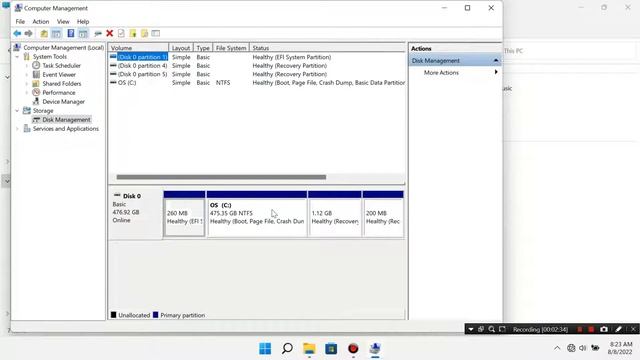
Task: Show hidden tray icons chevron
Action: (x=557, y=348)
